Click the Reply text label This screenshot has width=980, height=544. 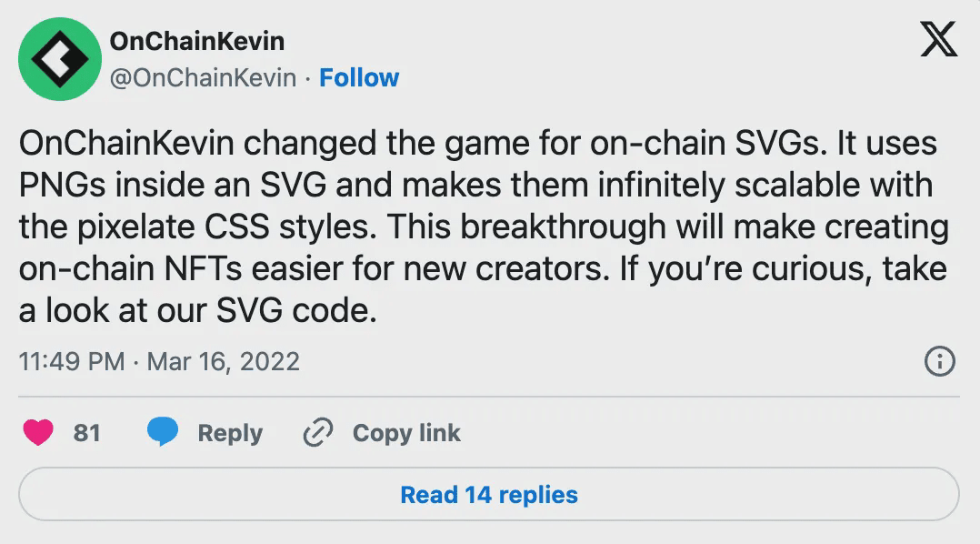click(x=230, y=433)
